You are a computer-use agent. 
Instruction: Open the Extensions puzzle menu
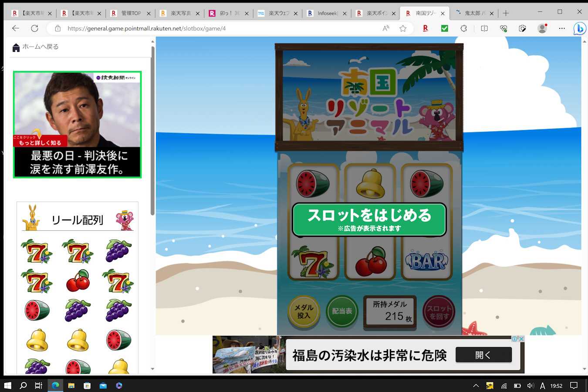[x=464, y=28]
